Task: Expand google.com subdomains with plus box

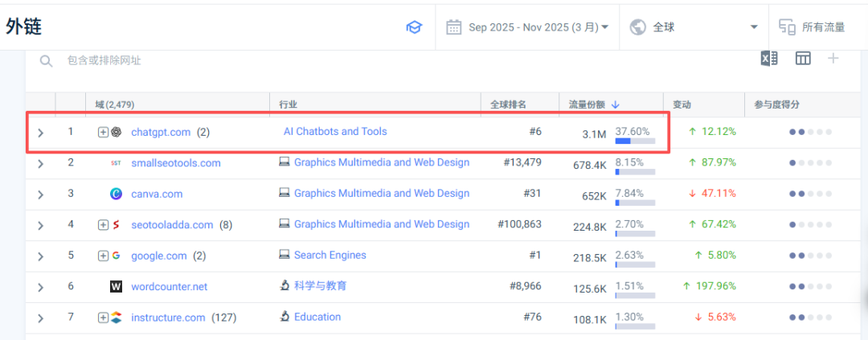Action: (103, 256)
